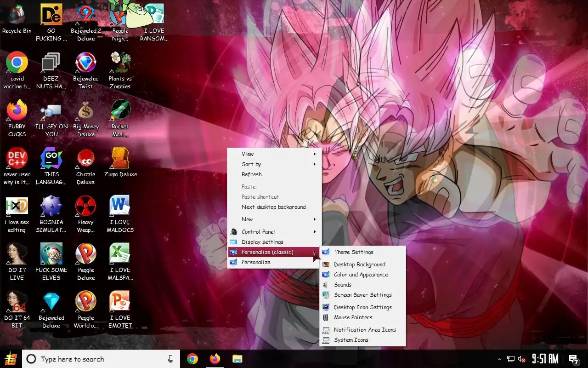The image size is (588, 368).
Task: Expand the View submenu
Action: [x=274, y=154]
